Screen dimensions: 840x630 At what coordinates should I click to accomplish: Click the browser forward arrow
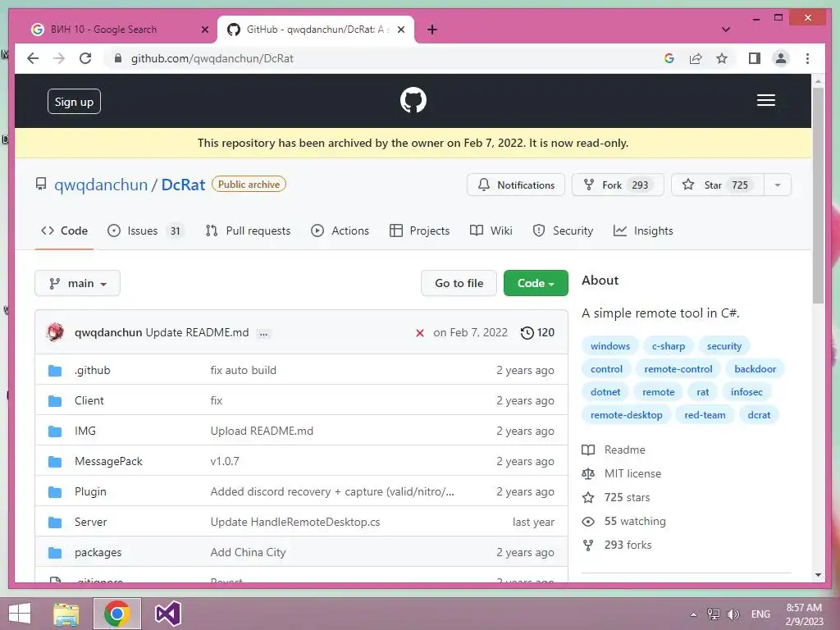pos(59,58)
